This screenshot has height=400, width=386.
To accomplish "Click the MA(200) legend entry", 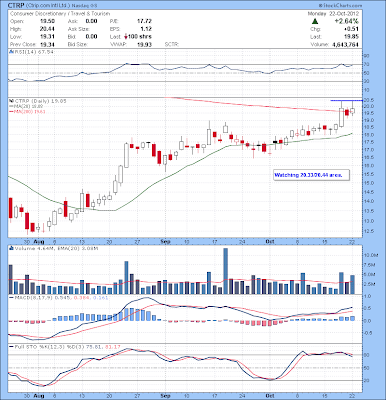I will tap(27, 111).
